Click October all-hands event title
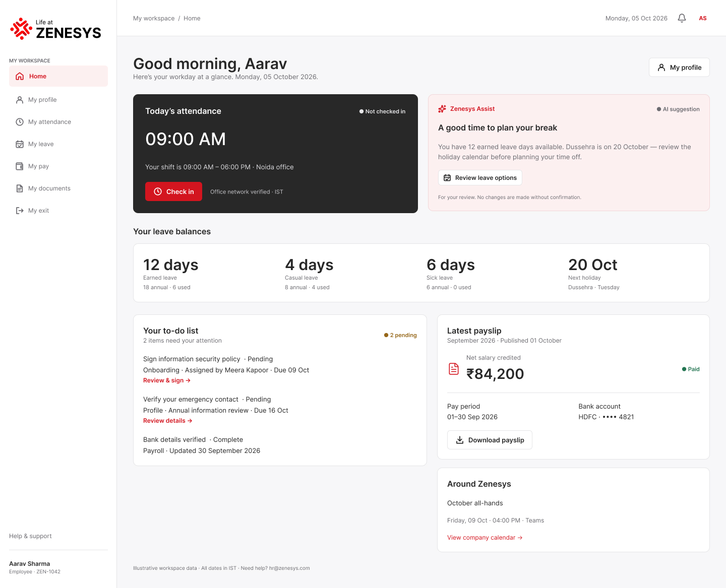 click(475, 503)
